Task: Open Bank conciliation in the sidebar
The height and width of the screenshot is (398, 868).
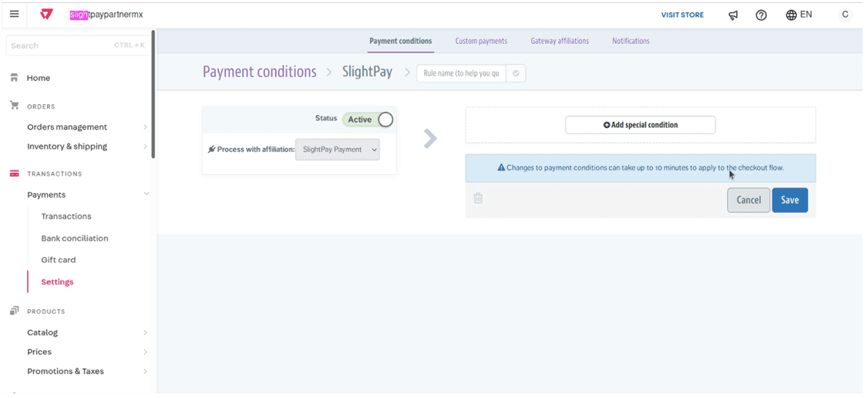Action: coord(75,238)
